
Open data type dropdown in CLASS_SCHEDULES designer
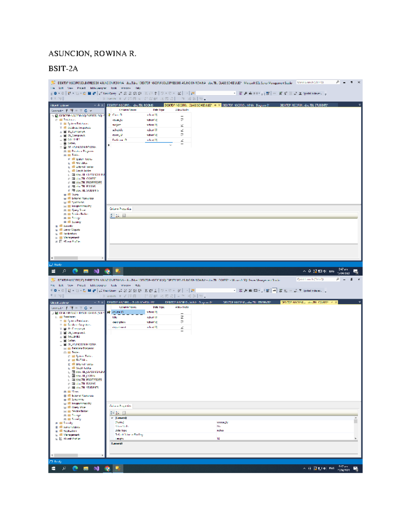[x=171, y=145]
